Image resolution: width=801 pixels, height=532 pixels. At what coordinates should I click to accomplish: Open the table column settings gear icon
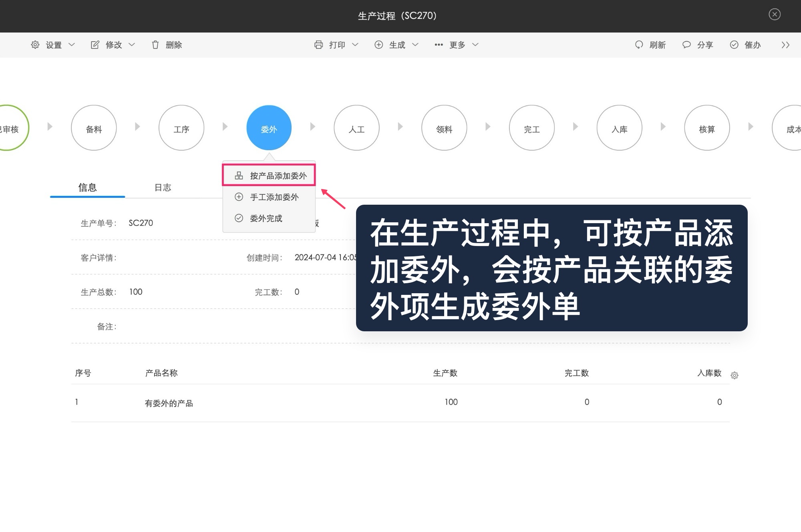[735, 375]
